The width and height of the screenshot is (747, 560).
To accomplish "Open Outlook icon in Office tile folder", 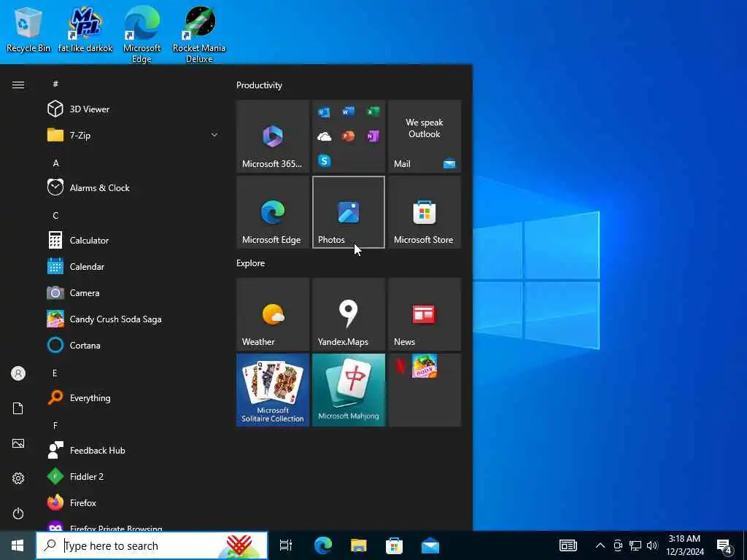I will (x=324, y=112).
